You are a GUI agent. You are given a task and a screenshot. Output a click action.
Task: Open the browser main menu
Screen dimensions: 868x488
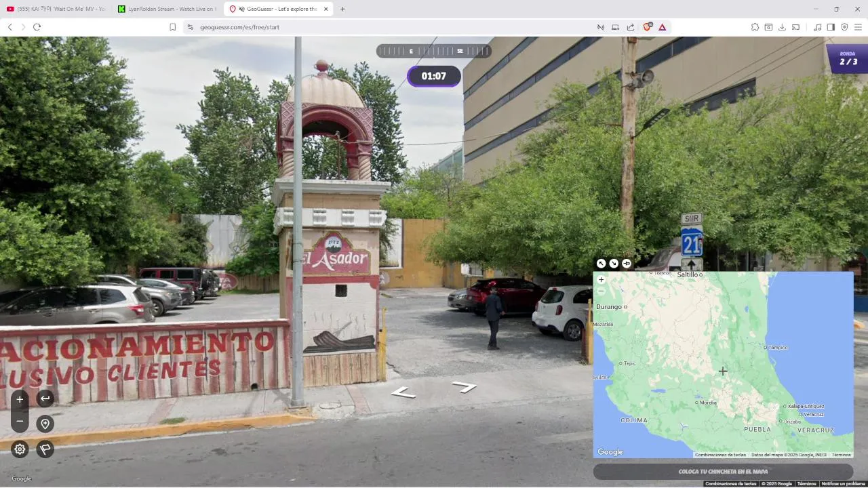858,27
